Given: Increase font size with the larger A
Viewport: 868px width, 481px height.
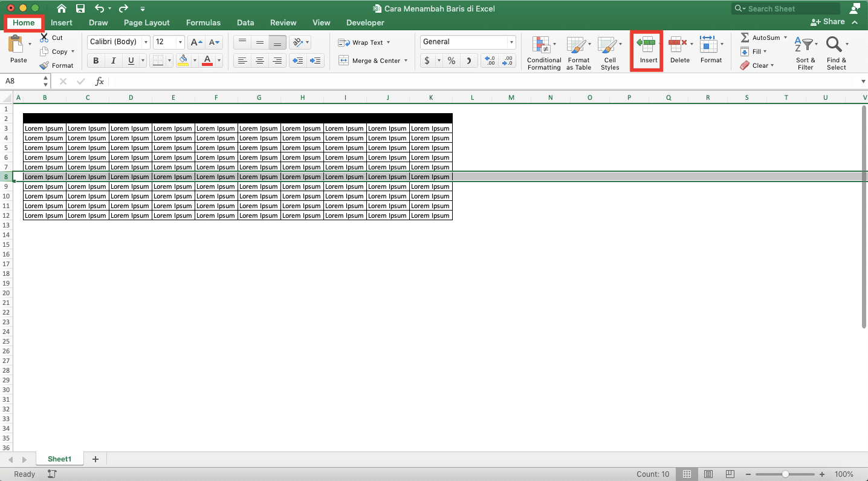Looking at the screenshot, I should [x=196, y=42].
